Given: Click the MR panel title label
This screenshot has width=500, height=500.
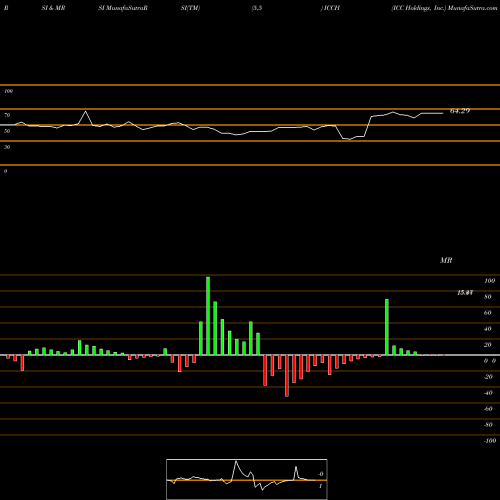Looking at the screenshot, I should click(446, 260).
